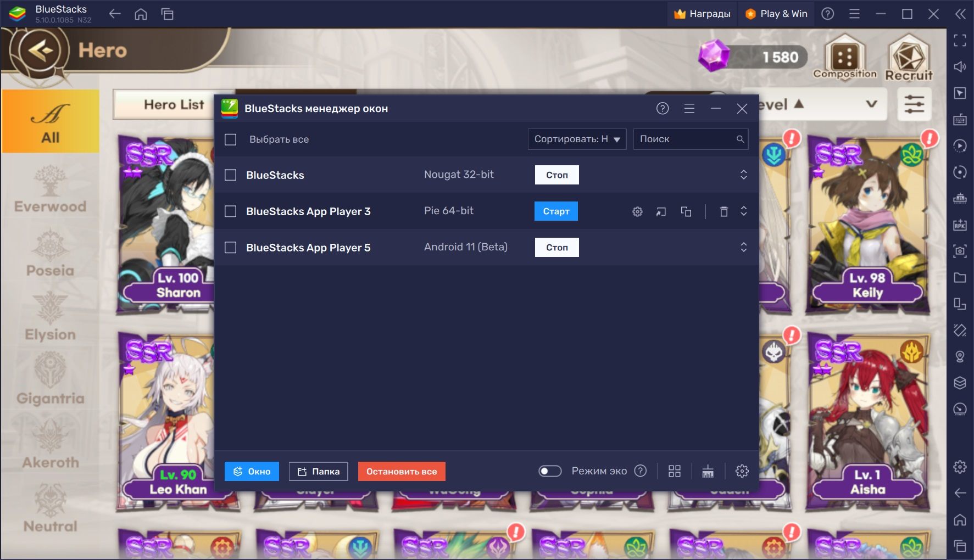Arrange instances with grid icon
Viewport: 974px width, 560px height.
pyautogui.click(x=675, y=471)
